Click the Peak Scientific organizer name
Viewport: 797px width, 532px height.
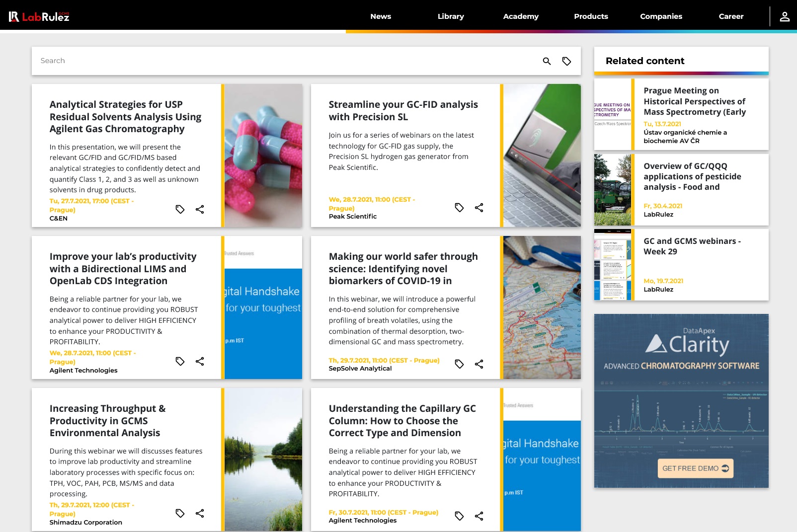pyautogui.click(x=352, y=217)
